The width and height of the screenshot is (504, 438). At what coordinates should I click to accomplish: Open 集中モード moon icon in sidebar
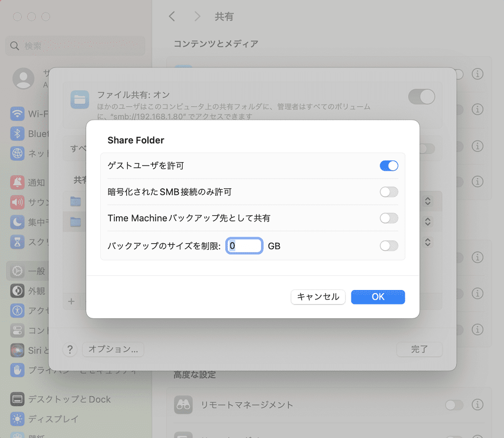[x=17, y=222]
